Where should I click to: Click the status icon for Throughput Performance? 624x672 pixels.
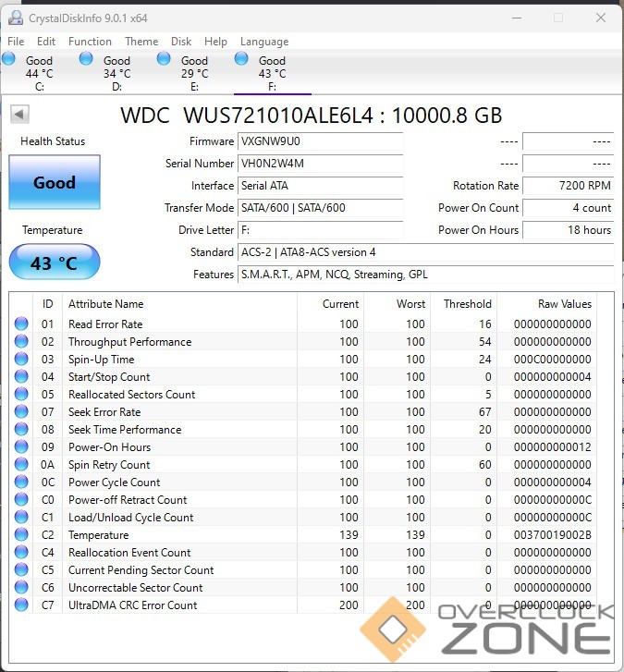click(21, 341)
